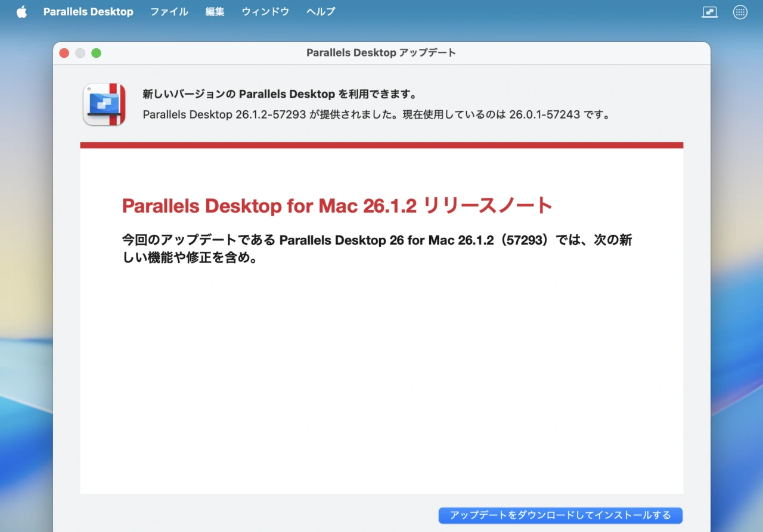
Task: Click the red Parallels logo inside the update dialog
Action: point(104,104)
